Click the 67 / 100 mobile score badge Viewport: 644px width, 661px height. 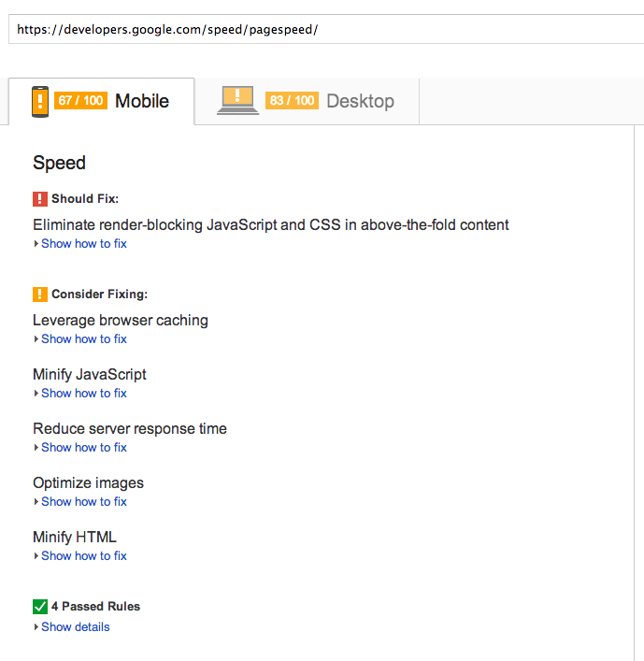pyautogui.click(x=80, y=101)
